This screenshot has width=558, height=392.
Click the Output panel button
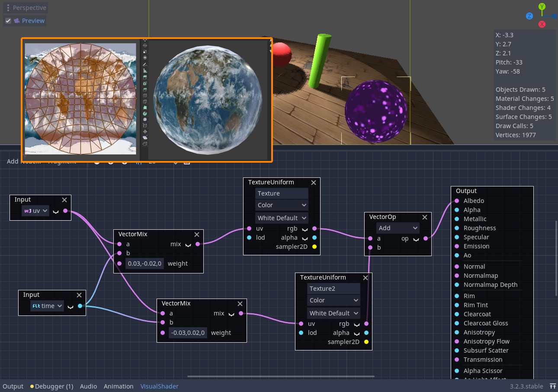13,386
